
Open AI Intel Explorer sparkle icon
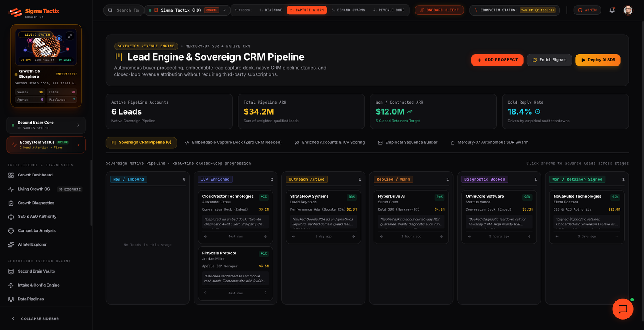(x=11, y=244)
